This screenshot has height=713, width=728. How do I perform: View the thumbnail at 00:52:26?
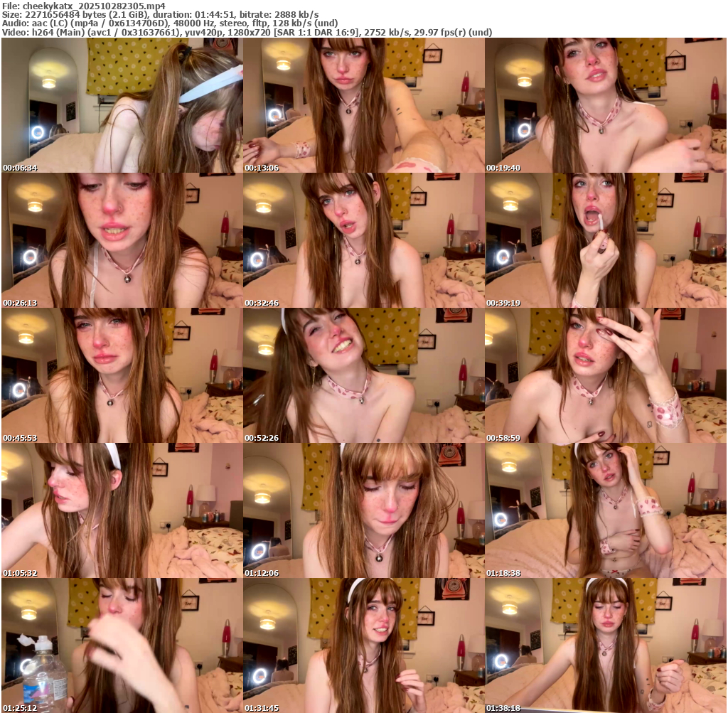(364, 375)
